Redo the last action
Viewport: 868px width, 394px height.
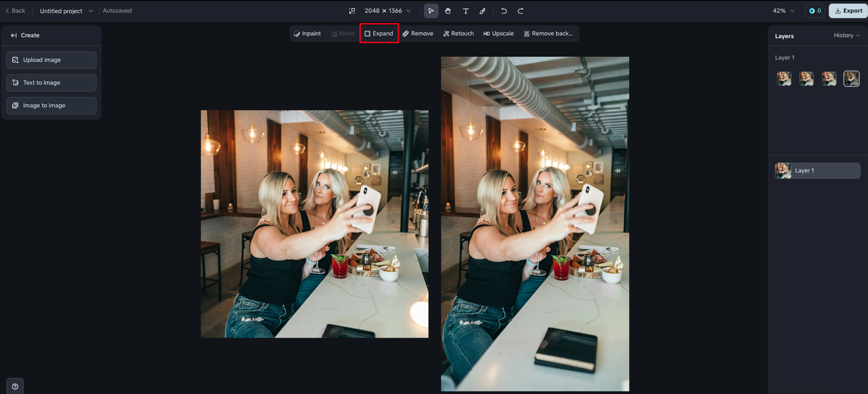point(521,11)
